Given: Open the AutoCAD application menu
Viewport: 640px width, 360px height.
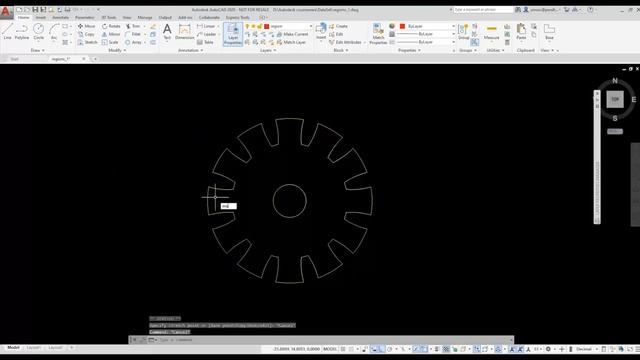Looking at the screenshot, I should click(6, 11).
